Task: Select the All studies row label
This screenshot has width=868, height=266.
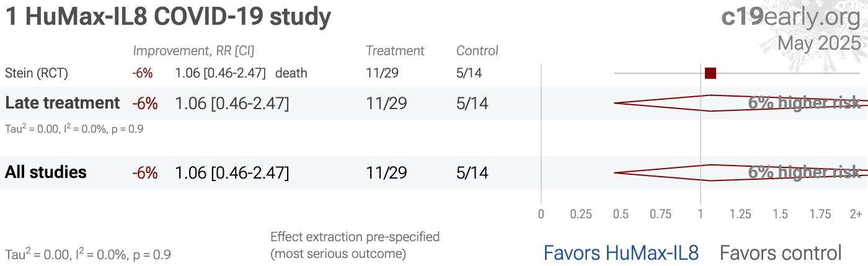Action: [x=46, y=172]
